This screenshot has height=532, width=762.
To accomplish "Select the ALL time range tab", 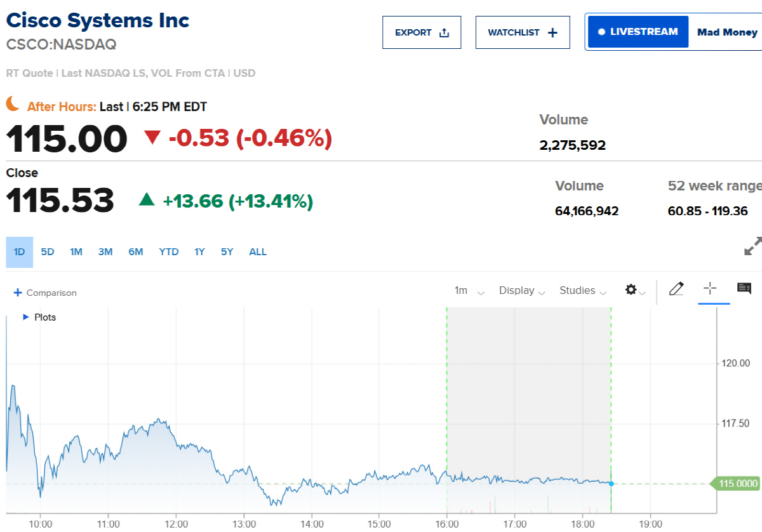I will [258, 252].
